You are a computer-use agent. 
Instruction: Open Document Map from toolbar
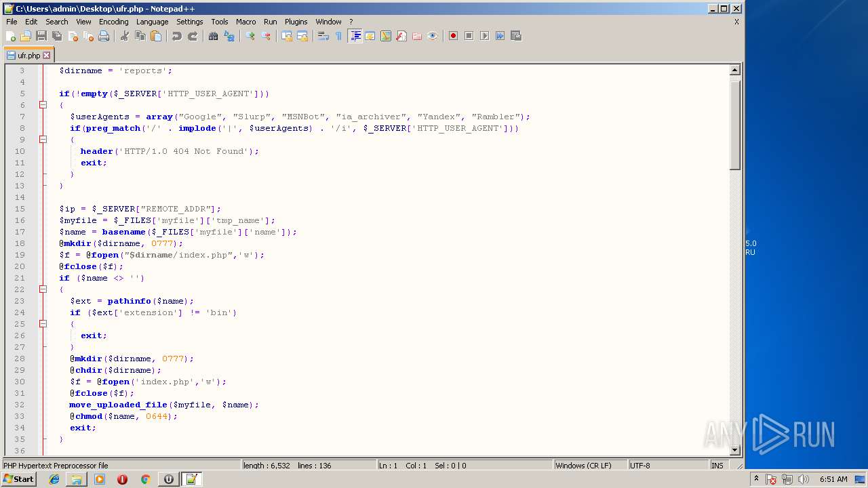point(386,36)
